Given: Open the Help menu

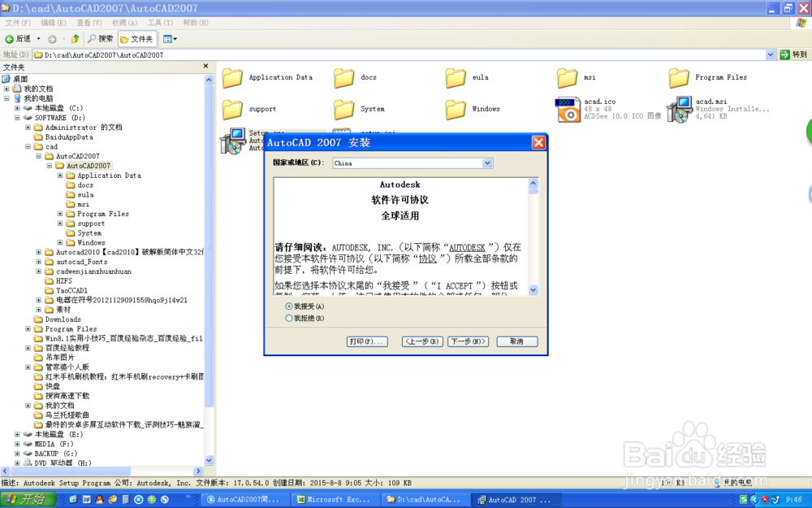Looking at the screenshot, I should 196,23.
